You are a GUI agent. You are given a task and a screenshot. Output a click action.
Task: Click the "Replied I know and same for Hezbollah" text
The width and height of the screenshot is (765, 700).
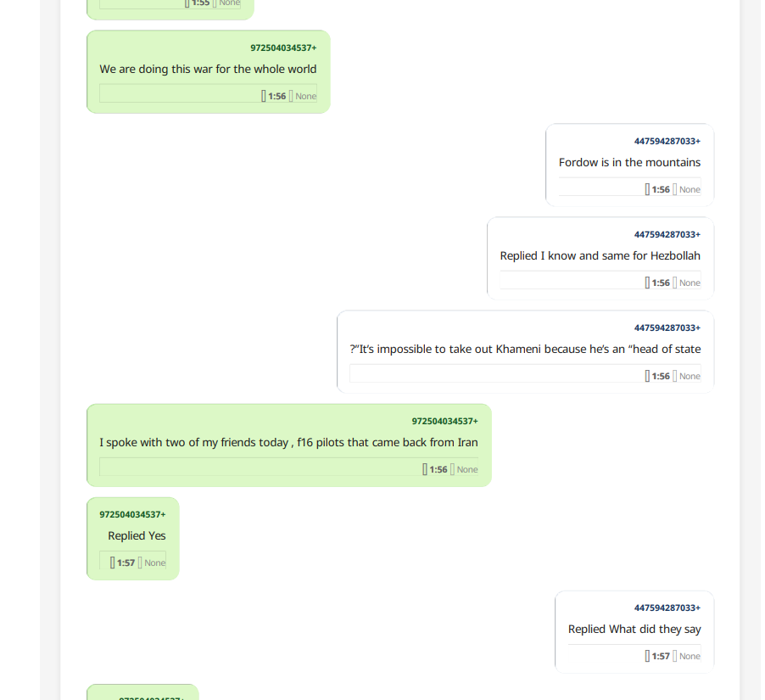[600, 256]
